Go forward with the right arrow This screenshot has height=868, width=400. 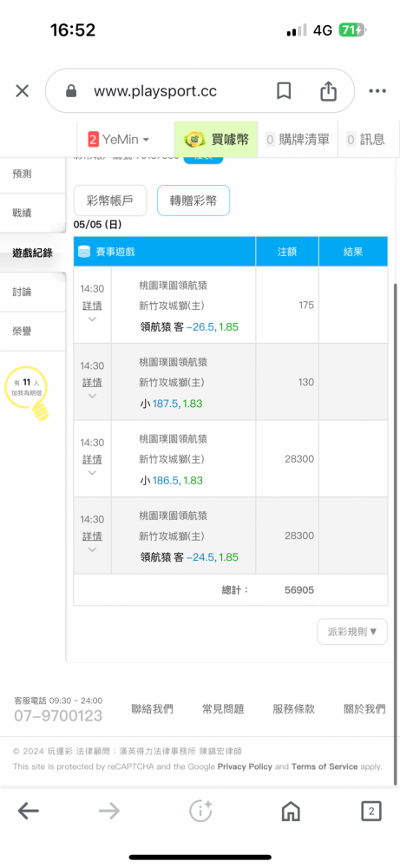(x=109, y=812)
